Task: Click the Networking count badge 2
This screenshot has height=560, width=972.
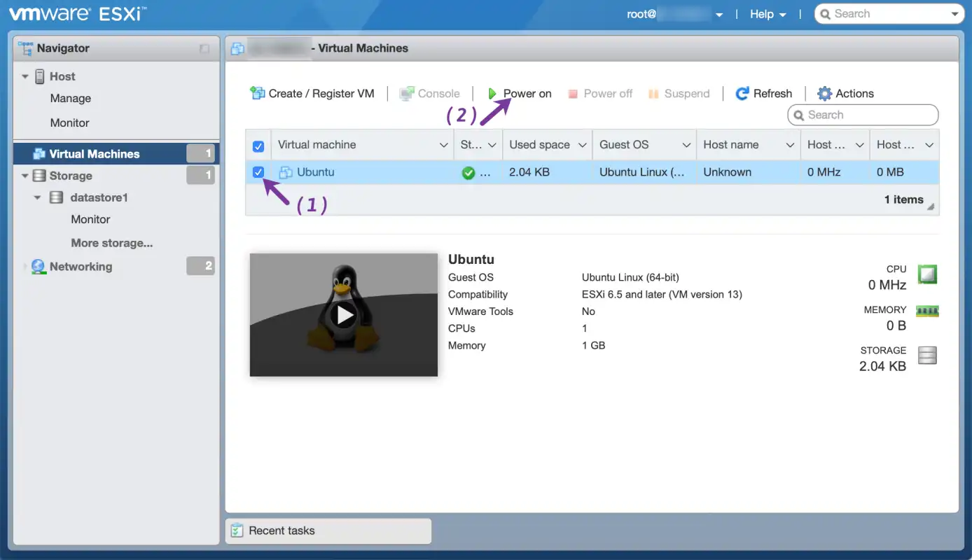Action: (x=200, y=266)
